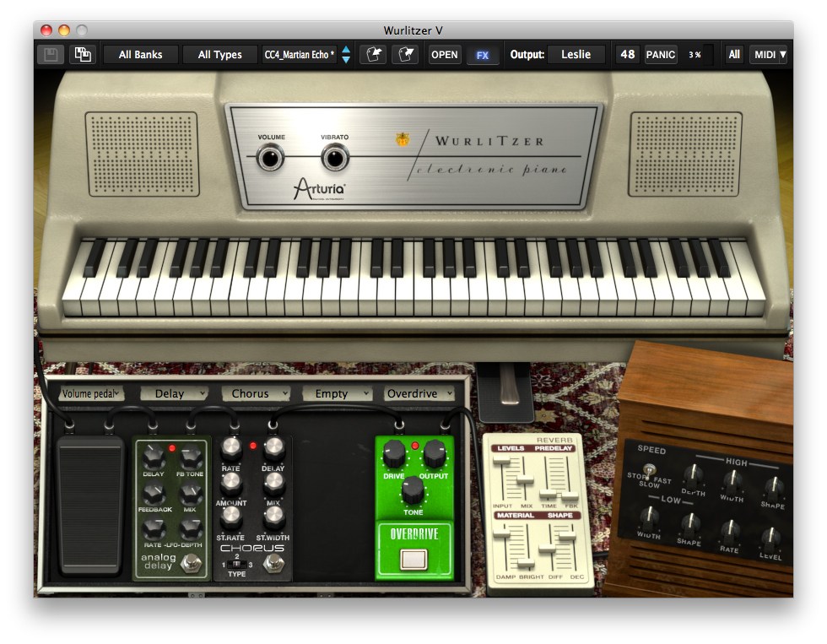The width and height of the screenshot is (827, 644).
Task: Click the All MIDI channel selector
Action: tap(734, 54)
